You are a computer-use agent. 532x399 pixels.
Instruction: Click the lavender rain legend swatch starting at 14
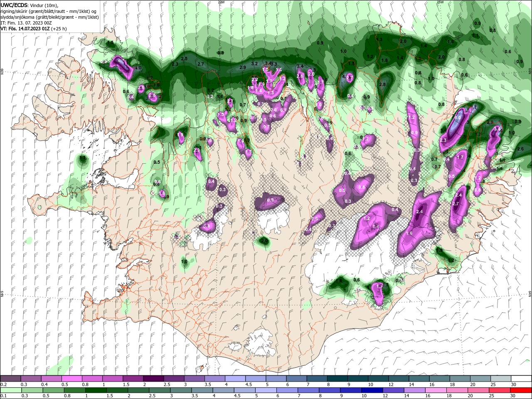[x=414, y=390]
